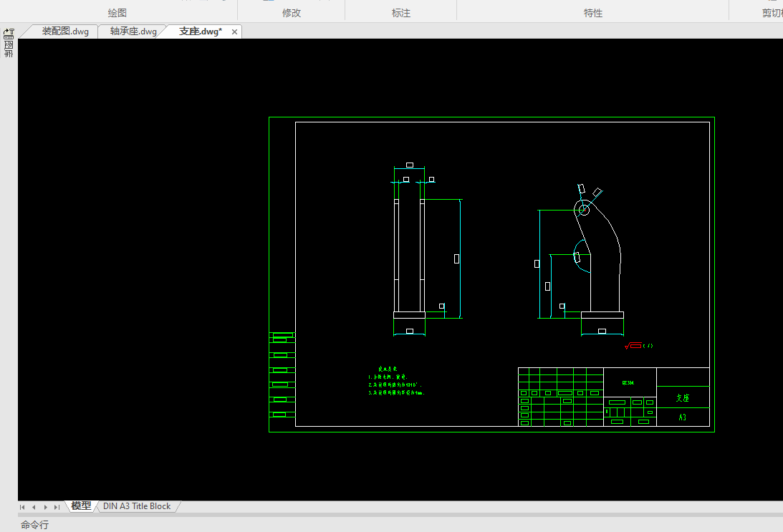Expand the 绘图 ribbon panel
The width and height of the screenshot is (783, 532).
[x=117, y=13]
